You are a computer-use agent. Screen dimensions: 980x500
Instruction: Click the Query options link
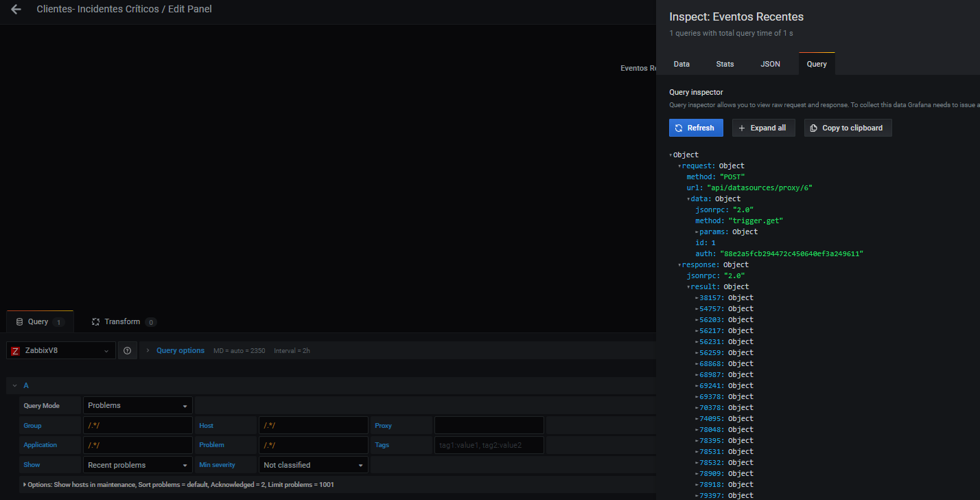tap(180, 350)
